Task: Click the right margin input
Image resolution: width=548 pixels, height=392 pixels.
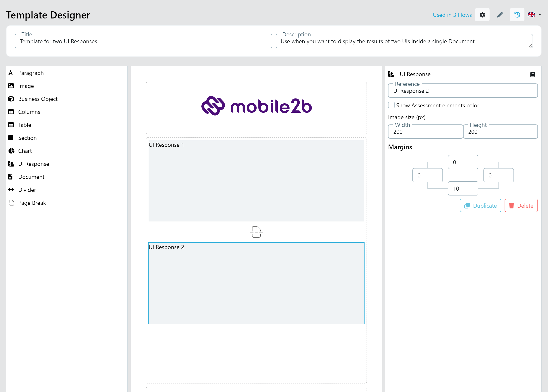Action: click(498, 175)
